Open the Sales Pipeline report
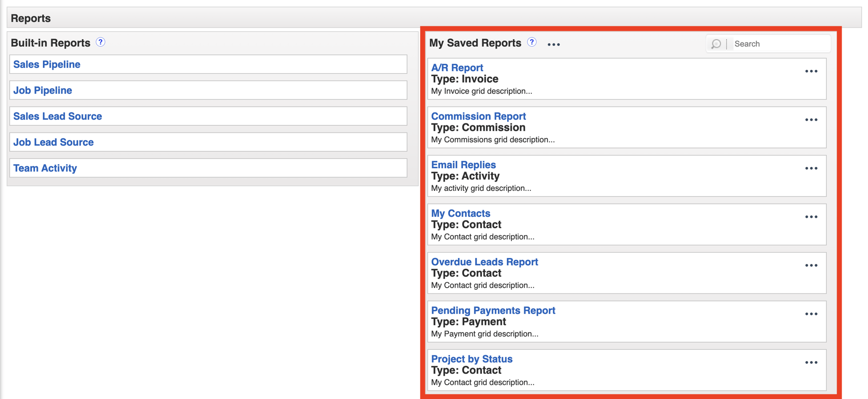The height and width of the screenshot is (399, 868). (x=46, y=64)
